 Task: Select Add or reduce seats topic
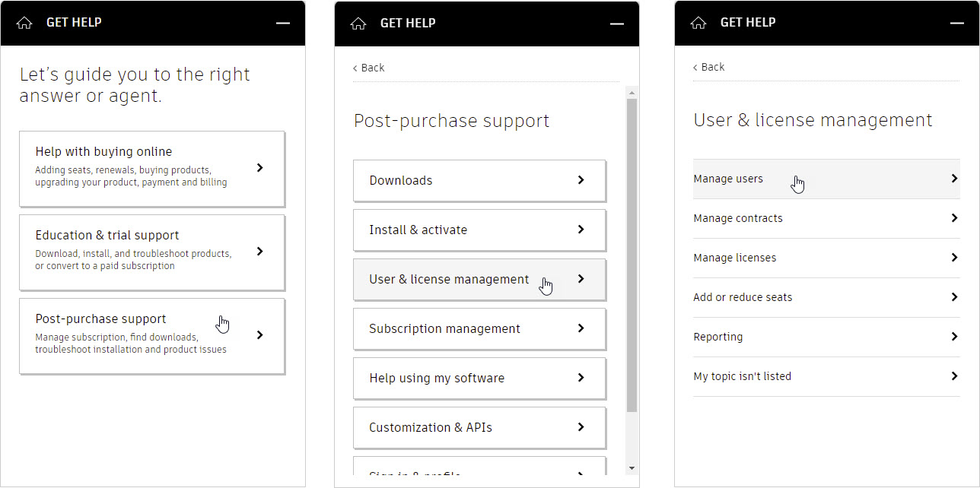[x=826, y=297]
